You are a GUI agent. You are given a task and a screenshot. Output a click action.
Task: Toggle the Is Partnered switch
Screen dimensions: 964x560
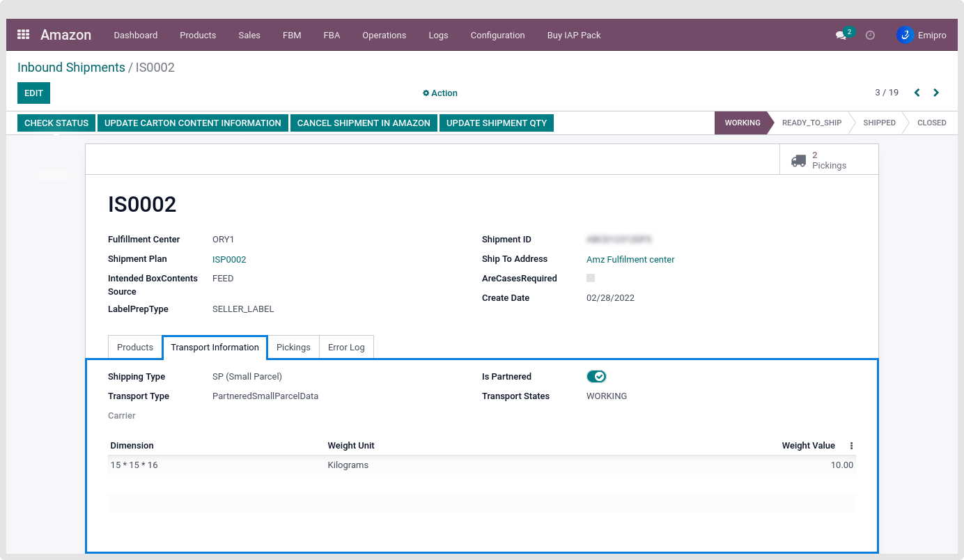(x=596, y=377)
